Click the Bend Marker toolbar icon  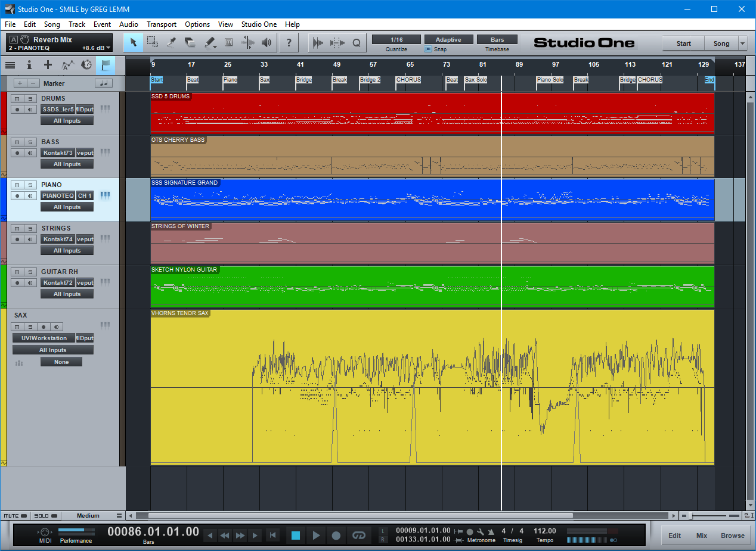click(337, 42)
